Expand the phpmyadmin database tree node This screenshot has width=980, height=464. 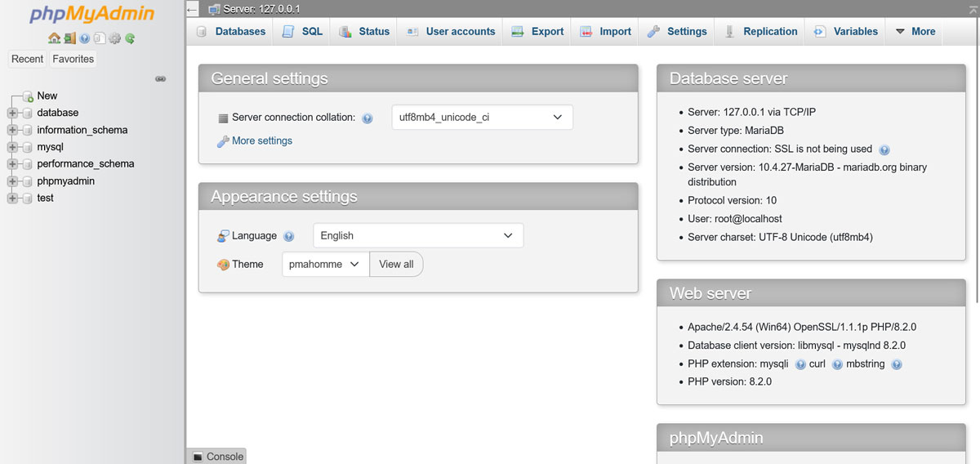pyautogui.click(x=12, y=181)
